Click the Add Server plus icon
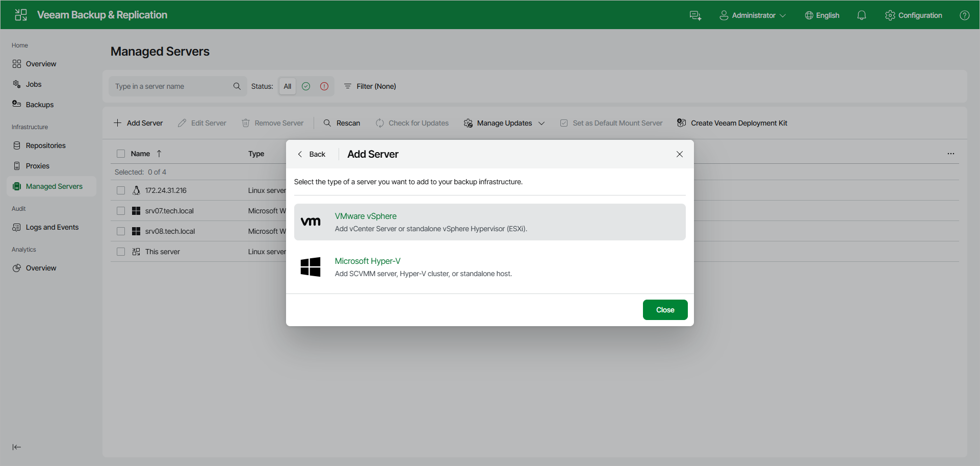Screen dimensions: 980x466 point(117,123)
